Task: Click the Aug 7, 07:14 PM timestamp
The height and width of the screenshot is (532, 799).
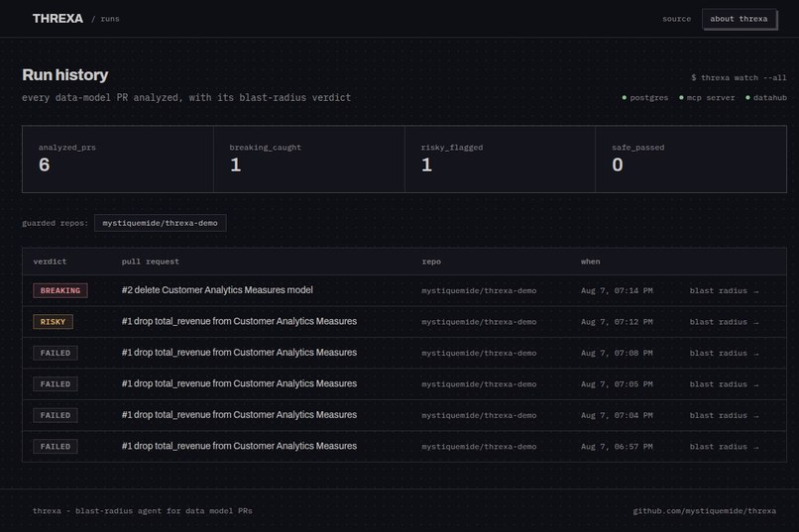Action: coord(617,290)
